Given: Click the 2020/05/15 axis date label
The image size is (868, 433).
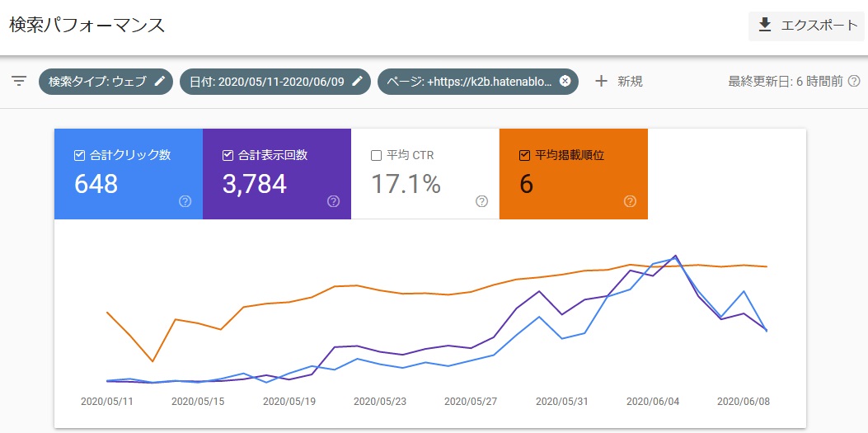Looking at the screenshot, I should [x=198, y=402].
